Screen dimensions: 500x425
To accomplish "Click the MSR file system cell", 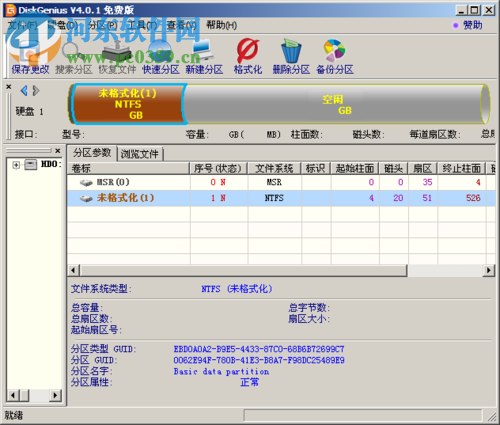I will [x=274, y=182].
